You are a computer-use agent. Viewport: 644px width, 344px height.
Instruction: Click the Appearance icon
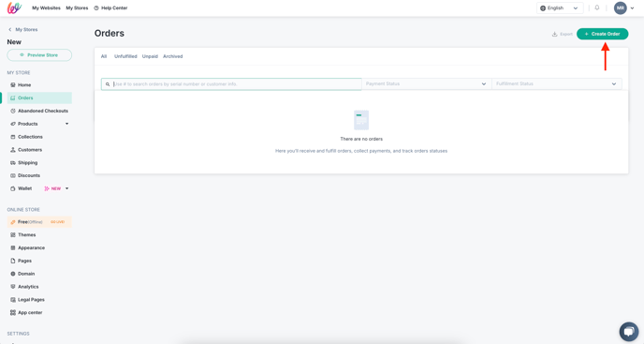click(x=13, y=247)
